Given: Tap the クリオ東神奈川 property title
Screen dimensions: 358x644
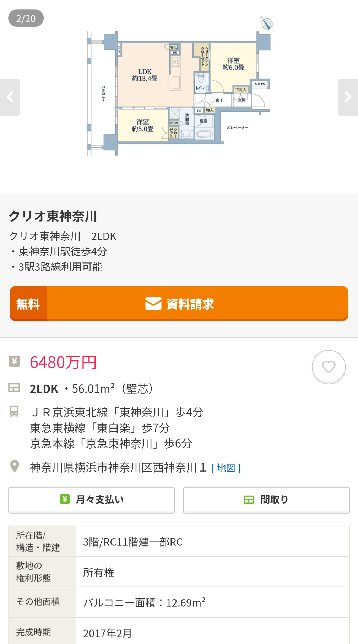Looking at the screenshot, I should (53, 216).
